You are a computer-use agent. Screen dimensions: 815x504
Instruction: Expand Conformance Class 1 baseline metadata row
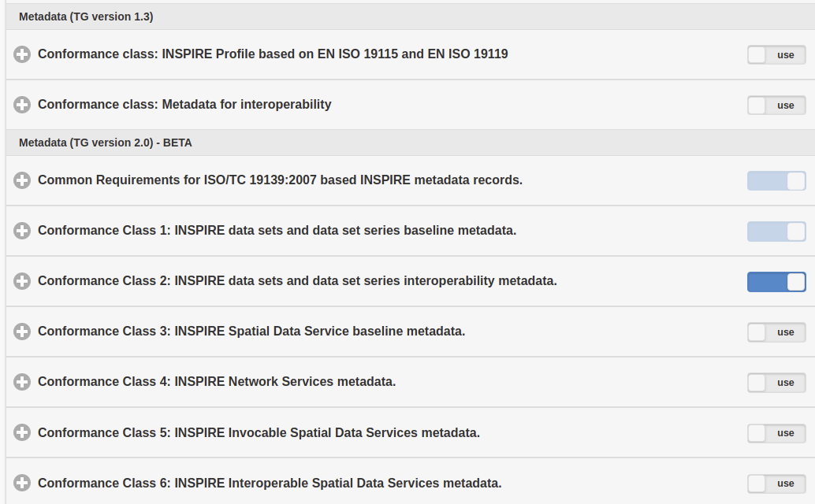click(22, 231)
